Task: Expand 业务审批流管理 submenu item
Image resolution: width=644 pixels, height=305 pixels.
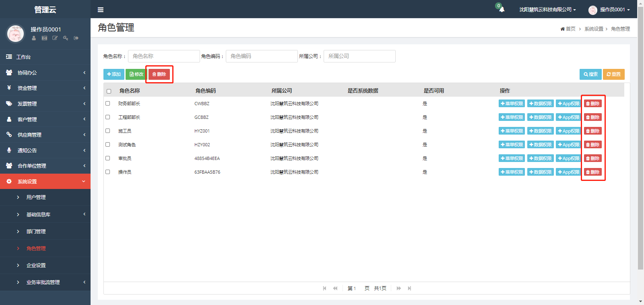Action: (x=45, y=282)
